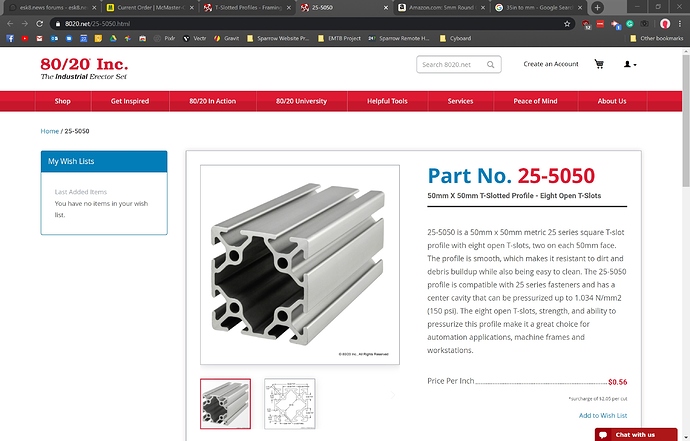Open the Facebook bookmark icon
This screenshot has height=441, width=690.
(10, 38)
